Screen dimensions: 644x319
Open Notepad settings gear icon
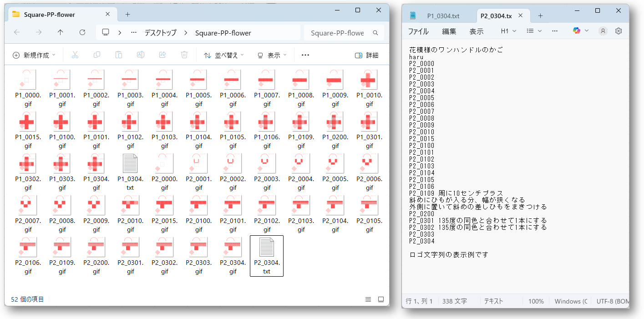(x=619, y=31)
